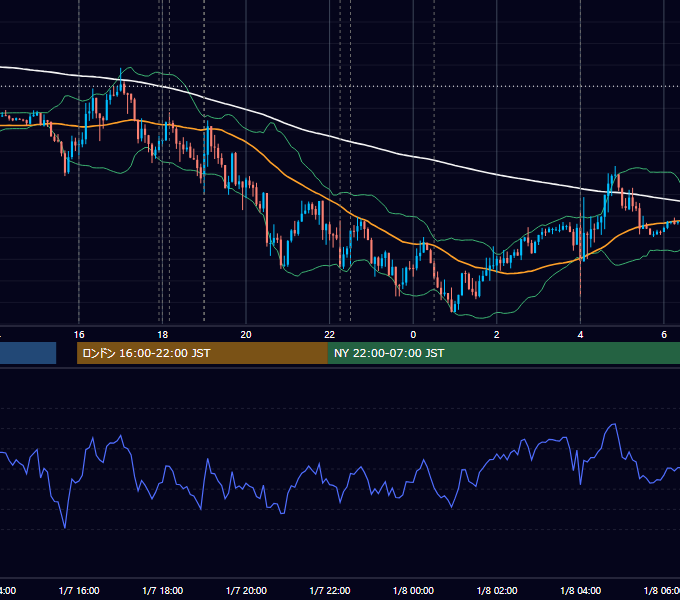This screenshot has height=600, width=680.
Task: Click the '1/7 20:00' oscillator time label
Action: (246, 590)
